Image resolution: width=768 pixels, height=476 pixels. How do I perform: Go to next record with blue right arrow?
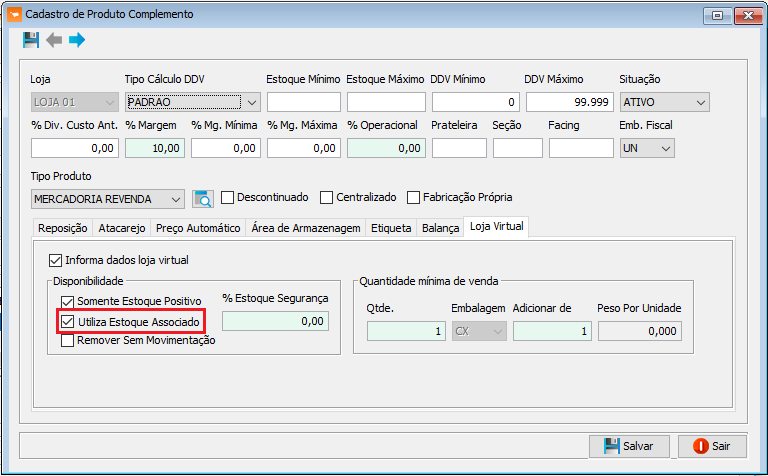point(77,40)
